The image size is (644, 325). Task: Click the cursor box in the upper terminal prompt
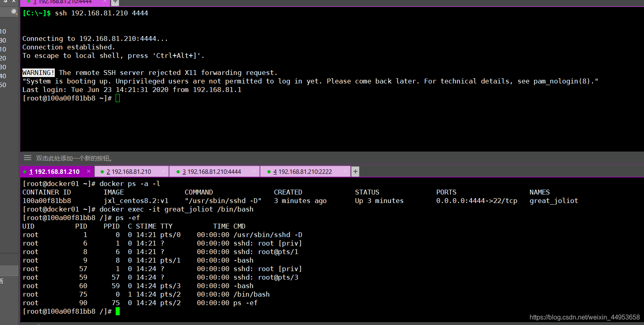click(118, 98)
